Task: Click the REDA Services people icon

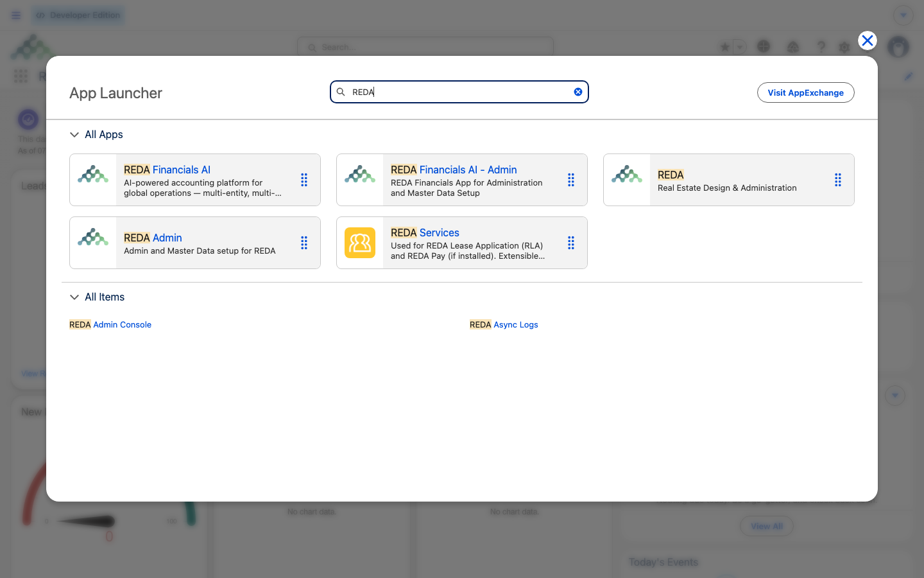Action: [360, 243]
